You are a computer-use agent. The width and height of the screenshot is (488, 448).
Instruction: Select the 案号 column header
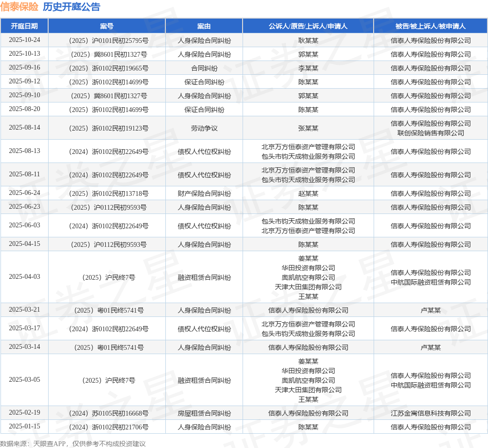tap(107, 26)
